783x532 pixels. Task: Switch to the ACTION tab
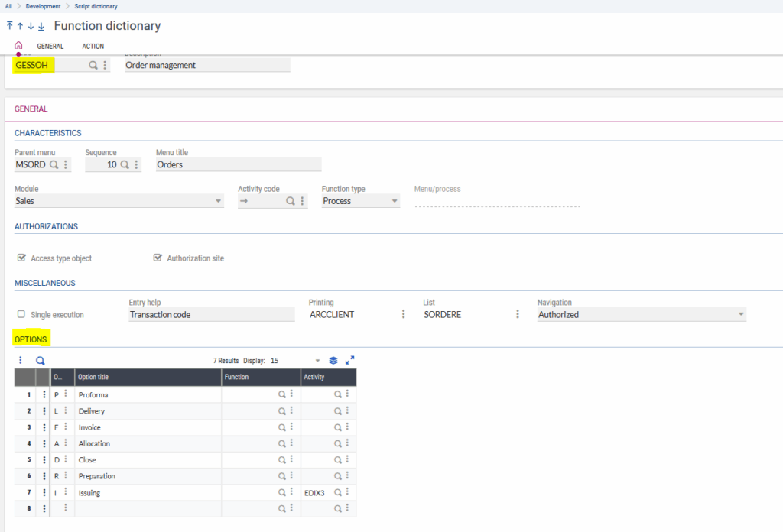(x=93, y=46)
